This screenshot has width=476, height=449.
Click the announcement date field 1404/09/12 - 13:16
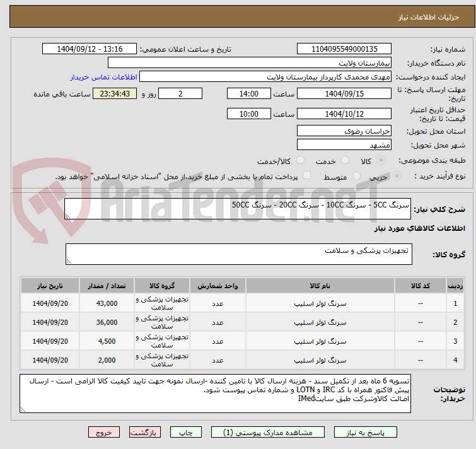point(90,49)
